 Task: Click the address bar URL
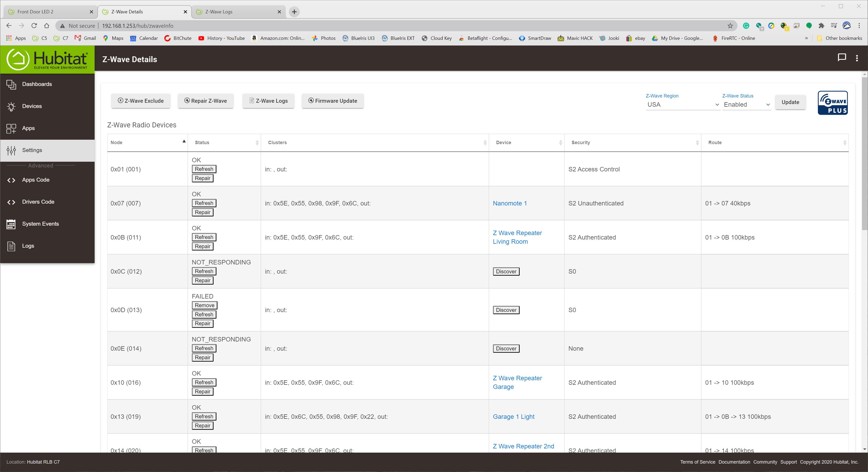tap(138, 26)
